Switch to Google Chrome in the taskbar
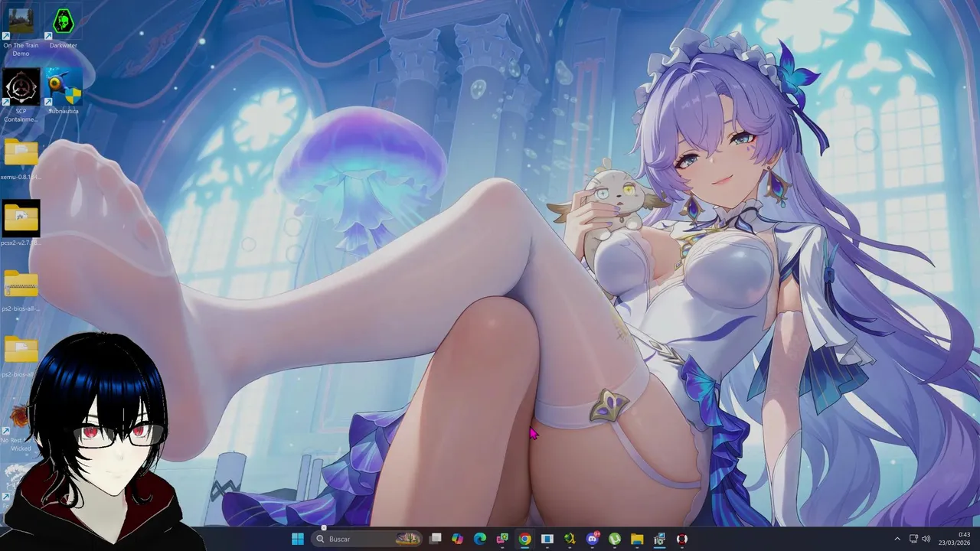Viewport: 980px width, 551px height. [x=524, y=539]
